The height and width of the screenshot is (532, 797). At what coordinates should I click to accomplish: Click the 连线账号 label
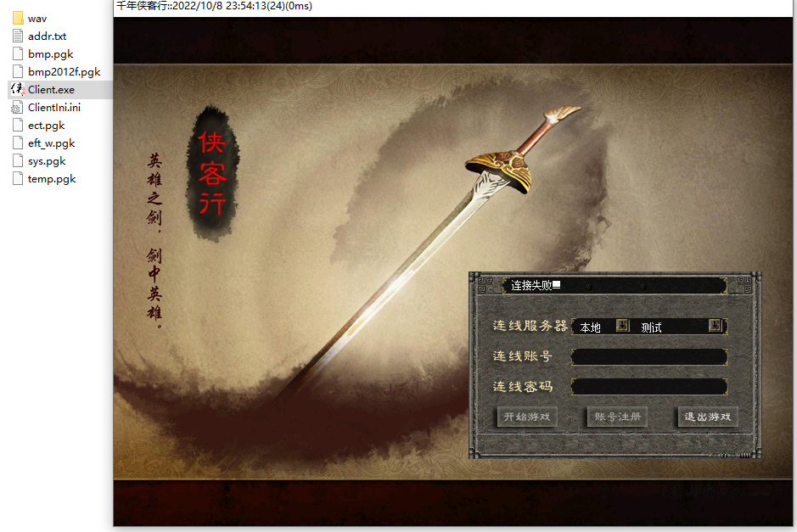523,356
